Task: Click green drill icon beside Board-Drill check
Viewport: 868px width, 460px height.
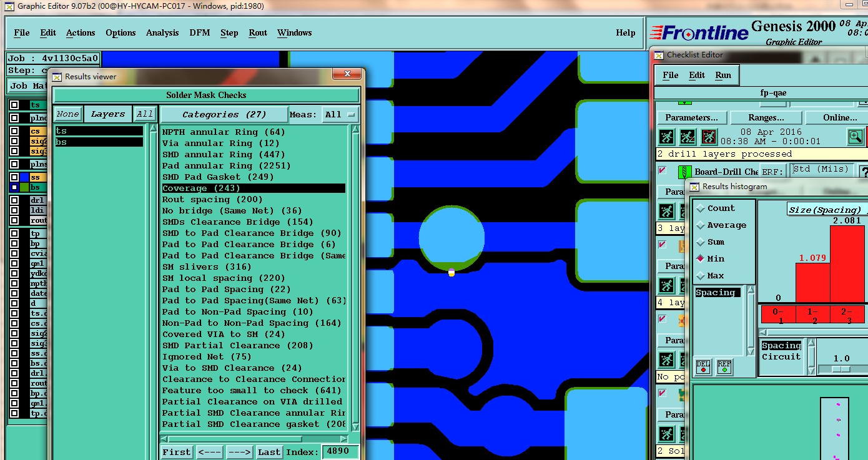Action: pyautogui.click(x=684, y=172)
